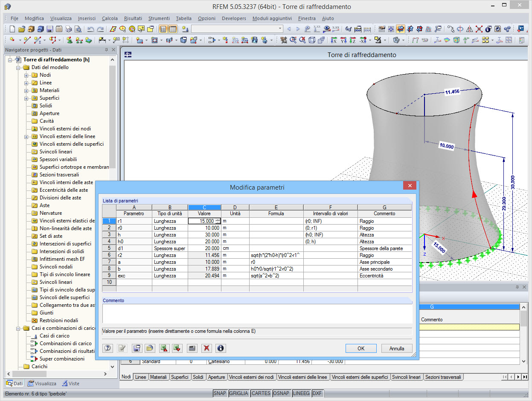The image size is (532, 401).
Task: Open the Calcola menu
Action: (109, 18)
